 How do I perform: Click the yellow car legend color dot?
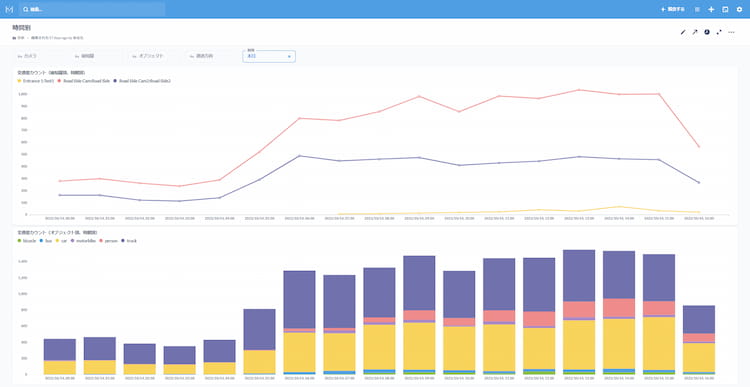pos(58,241)
